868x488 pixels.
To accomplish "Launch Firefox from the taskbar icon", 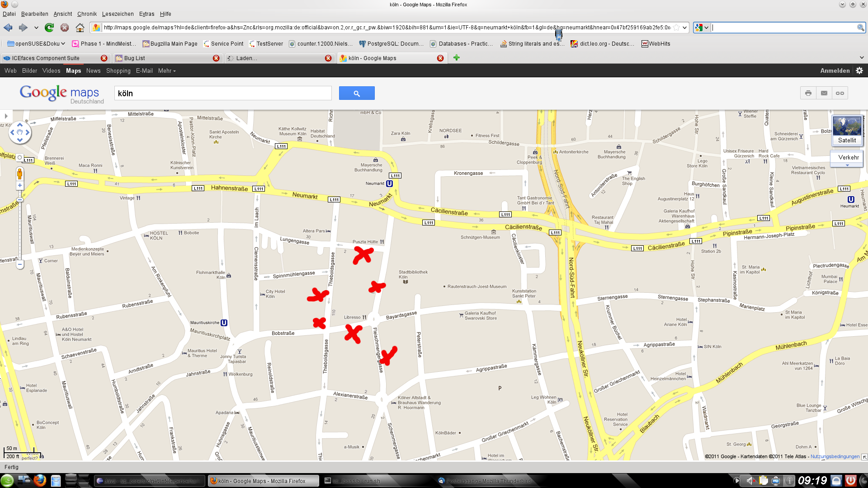I will coord(40,481).
